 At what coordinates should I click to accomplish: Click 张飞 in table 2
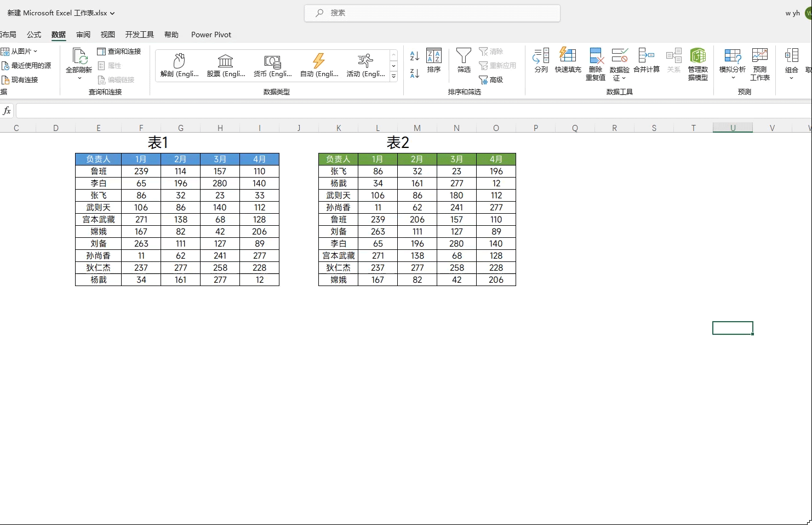click(338, 171)
